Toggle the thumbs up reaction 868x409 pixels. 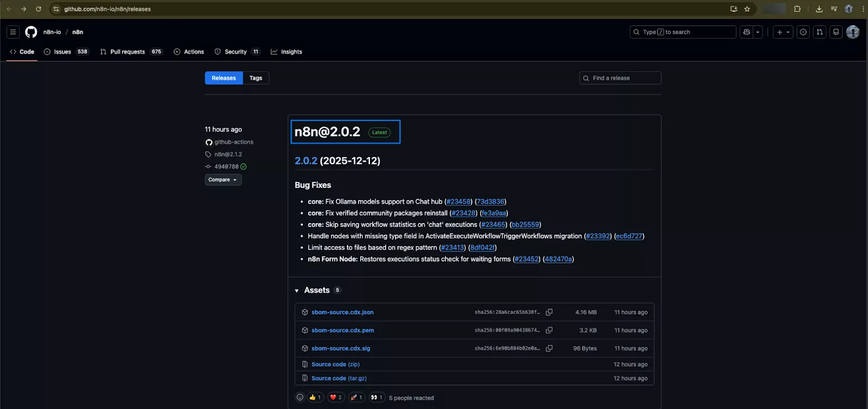pos(315,398)
